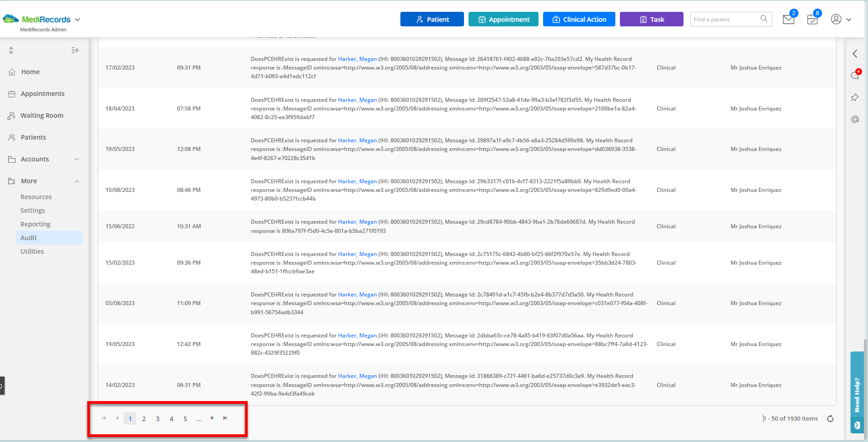Click the ellipsis for more pages
The image size is (868, 442).
pos(199,419)
